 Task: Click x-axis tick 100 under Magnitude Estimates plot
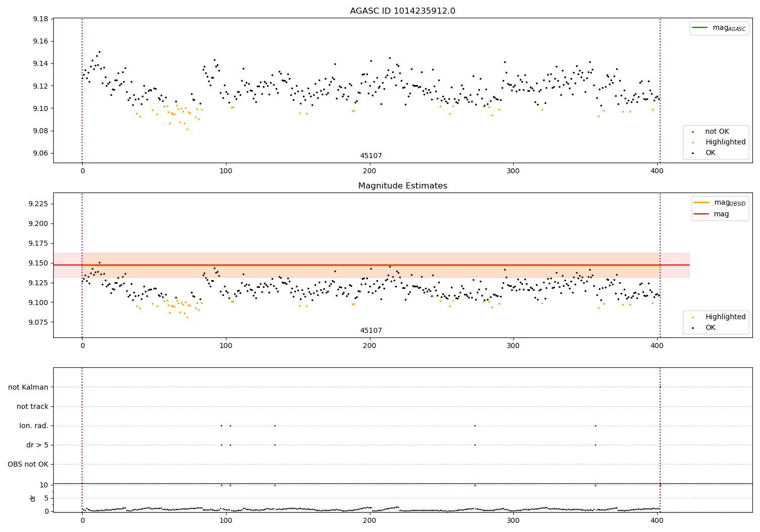[226, 346]
